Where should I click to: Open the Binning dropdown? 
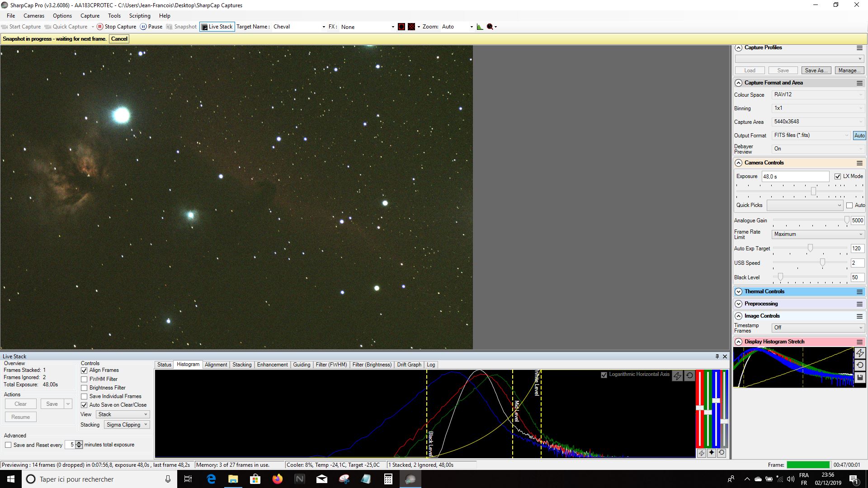tap(818, 108)
